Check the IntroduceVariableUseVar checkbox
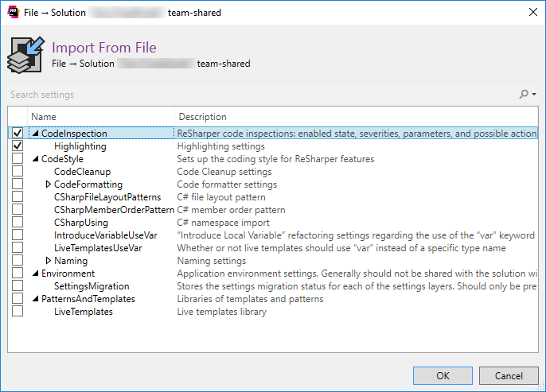 pyautogui.click(x=18, y=235)
